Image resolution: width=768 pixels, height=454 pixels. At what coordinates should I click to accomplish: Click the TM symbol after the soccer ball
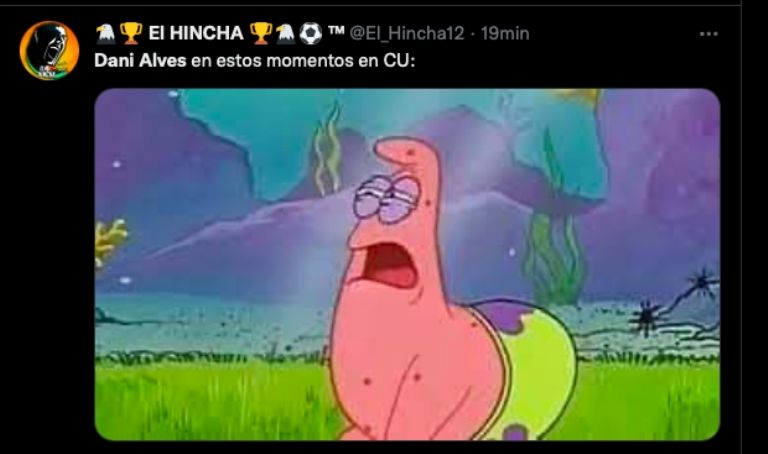(336, 31)
